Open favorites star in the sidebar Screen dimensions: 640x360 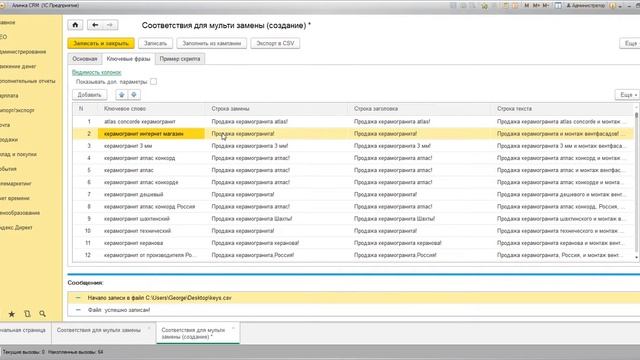coord(11,314)
